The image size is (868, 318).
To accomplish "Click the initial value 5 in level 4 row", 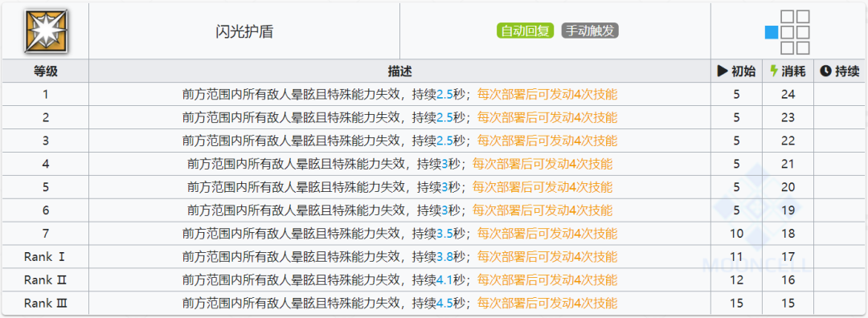I will [x=736, y=165].
